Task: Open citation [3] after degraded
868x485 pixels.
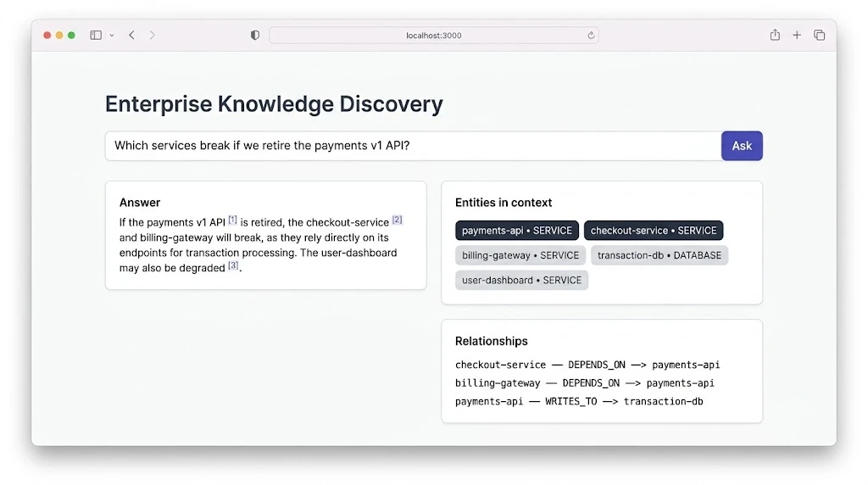Action: [233, 265]
